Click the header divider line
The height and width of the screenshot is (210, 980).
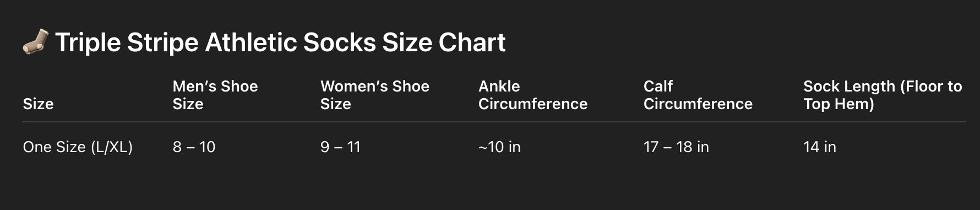[494, 122]
